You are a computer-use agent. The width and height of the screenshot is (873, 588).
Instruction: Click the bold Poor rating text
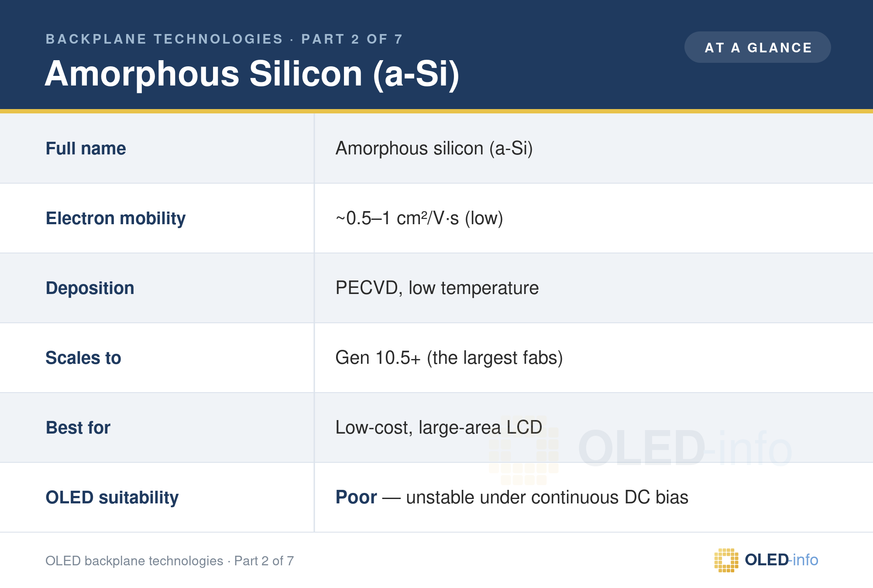point(356,497)
